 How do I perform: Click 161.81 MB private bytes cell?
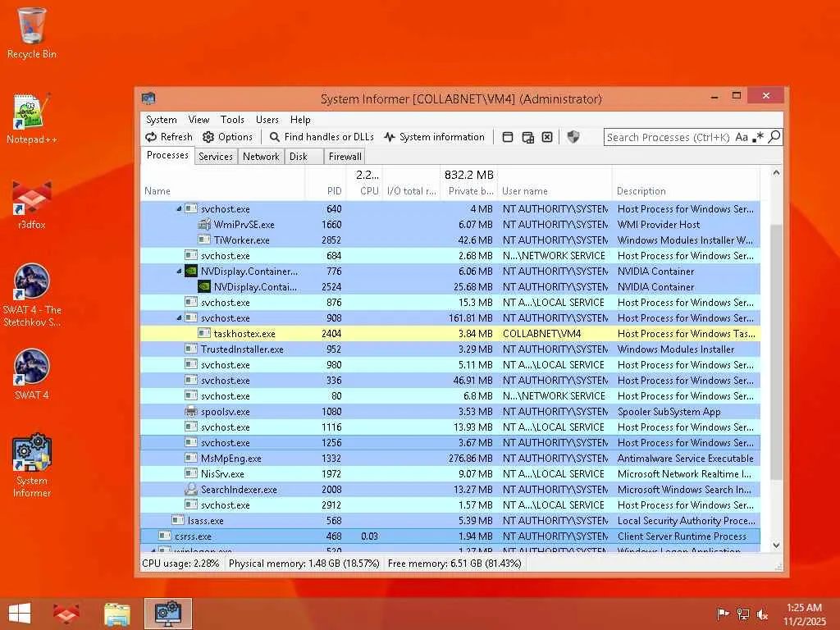469,317
